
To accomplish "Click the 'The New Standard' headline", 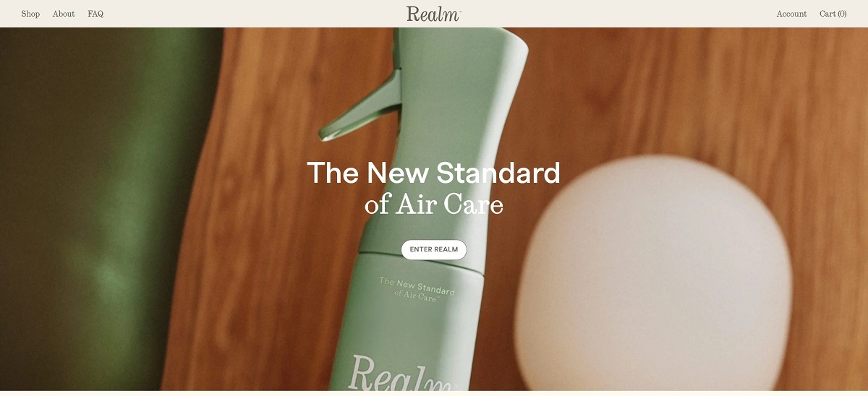I will 433,173.
